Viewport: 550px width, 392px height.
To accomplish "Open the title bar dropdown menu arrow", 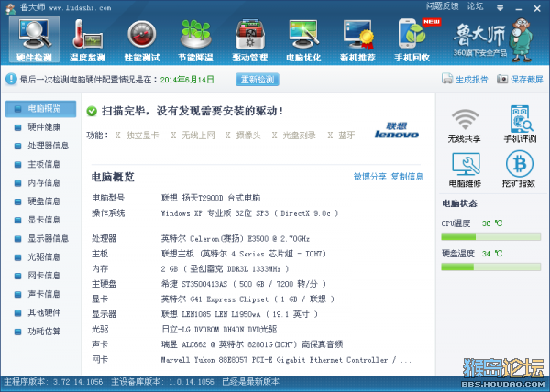I will pos(500,8).
